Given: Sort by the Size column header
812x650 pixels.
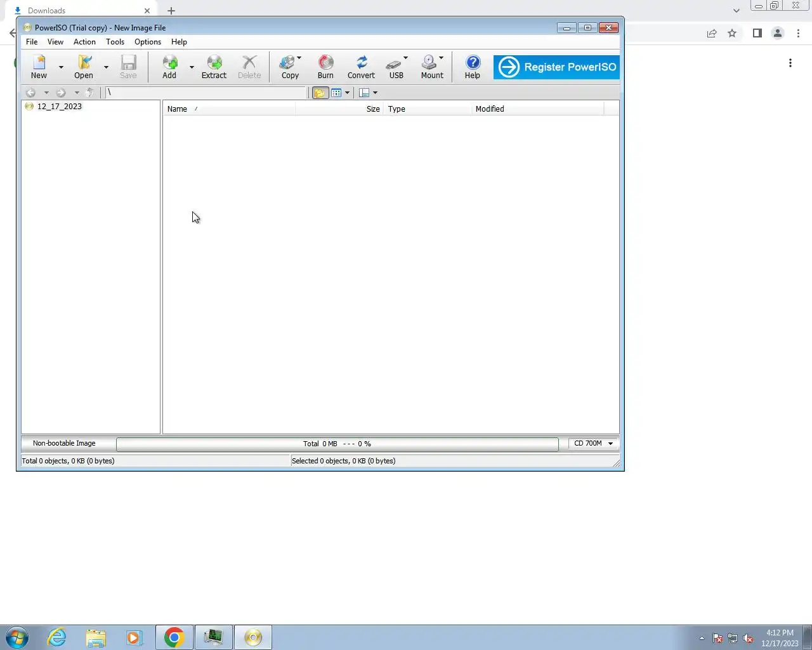Looking at the screenshot, I should tap(339, 109).
